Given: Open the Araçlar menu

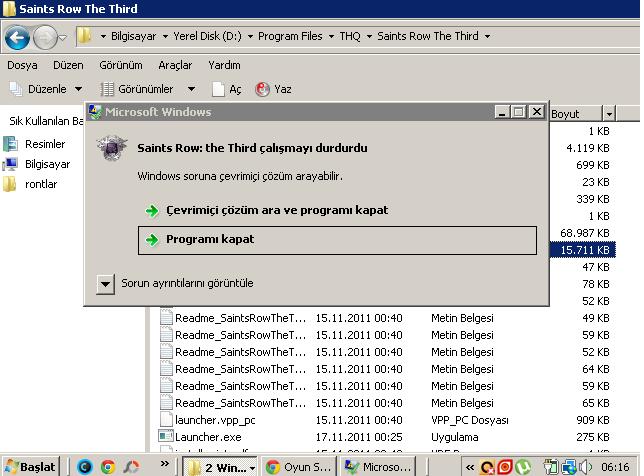Looking at the screenshot, I should pos(175,65).
